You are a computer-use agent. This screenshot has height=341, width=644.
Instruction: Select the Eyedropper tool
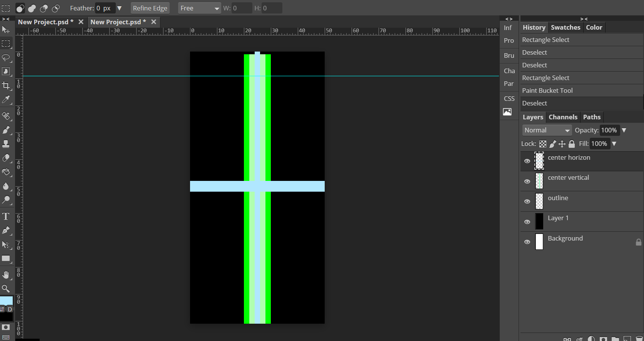click(6, 100)
